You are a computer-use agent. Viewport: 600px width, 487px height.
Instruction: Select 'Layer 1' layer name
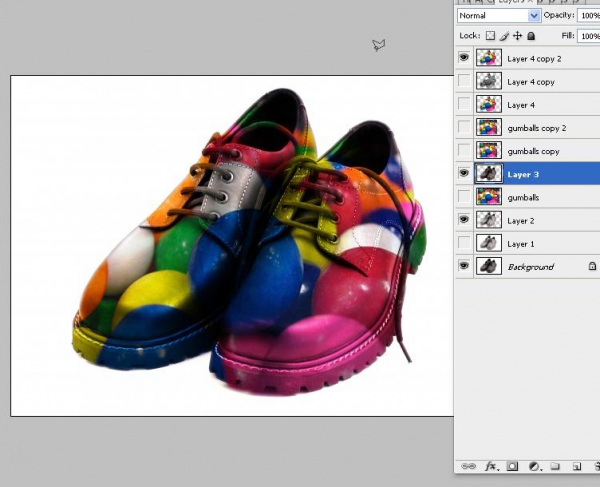520,244
